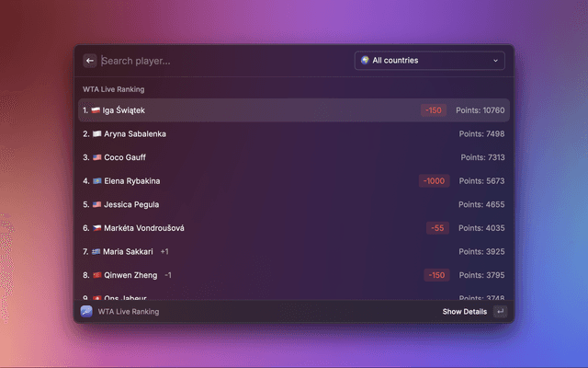Expand the country filter chevron arrow
Image resolution: width=588 pixels, height=368 pixels.
coord(495,61)
